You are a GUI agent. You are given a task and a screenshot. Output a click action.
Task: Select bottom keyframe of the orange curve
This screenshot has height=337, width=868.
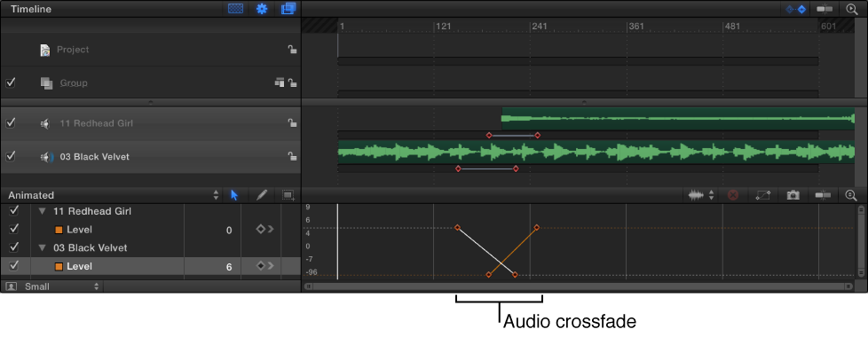488,274
